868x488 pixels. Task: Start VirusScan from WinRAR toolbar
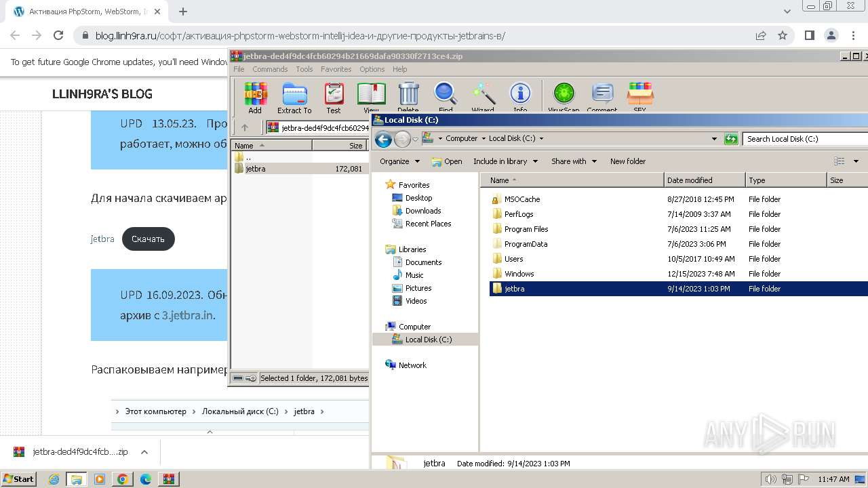(564, 97)
